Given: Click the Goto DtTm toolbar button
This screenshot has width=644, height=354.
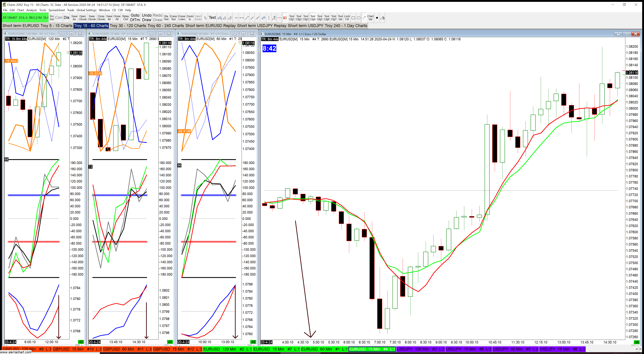Looking at the screenshot, I should [135, 18].
